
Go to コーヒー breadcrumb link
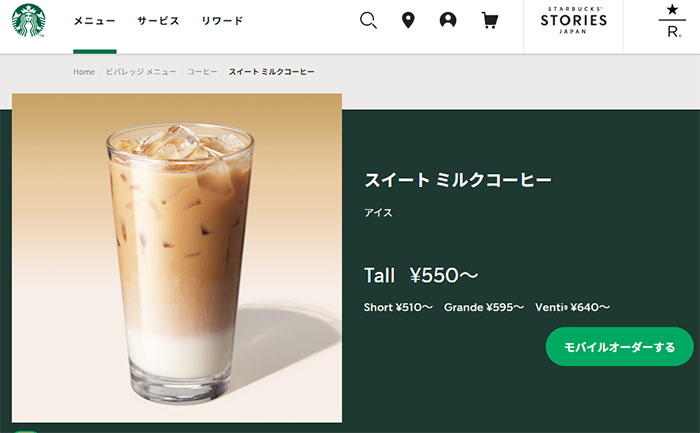(x=202, y=72)
